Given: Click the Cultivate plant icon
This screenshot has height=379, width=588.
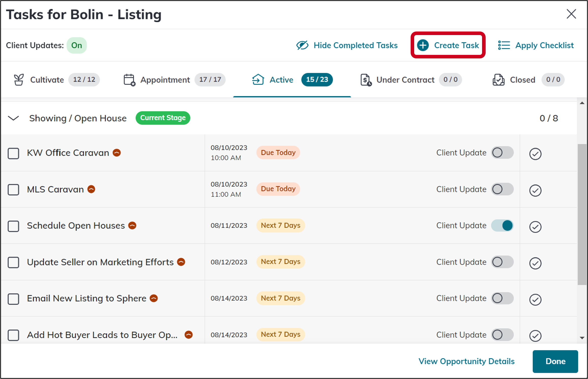Looking at the screenshot, I should click(19, 80).
